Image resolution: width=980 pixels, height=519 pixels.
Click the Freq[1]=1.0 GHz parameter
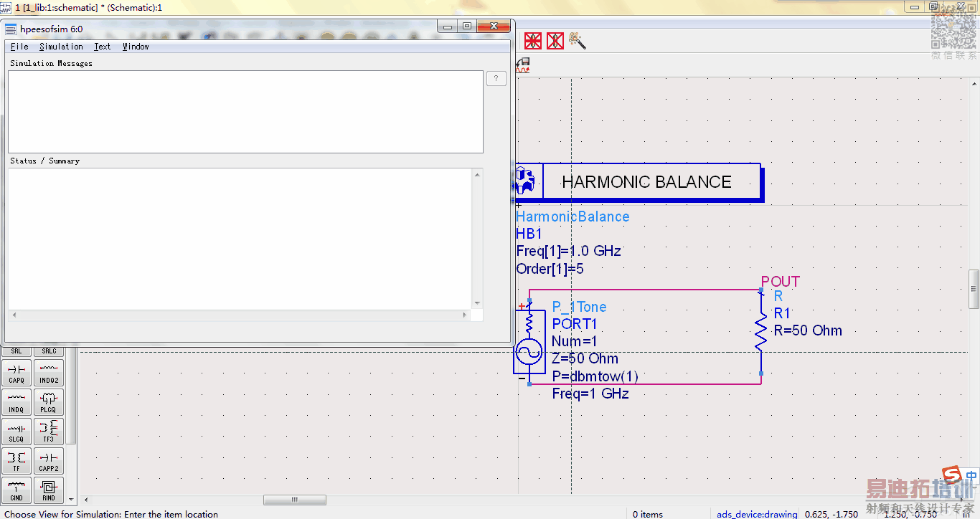tap(569, 251)
